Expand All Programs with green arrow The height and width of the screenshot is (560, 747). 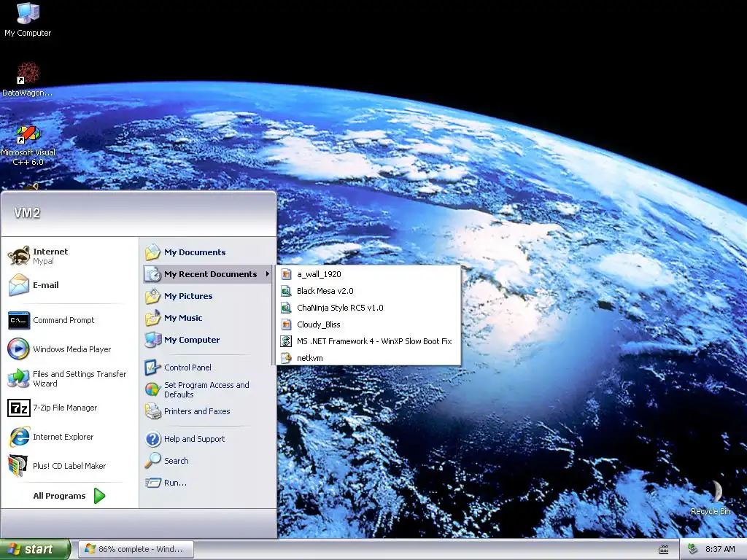click(x=69, y=496)
